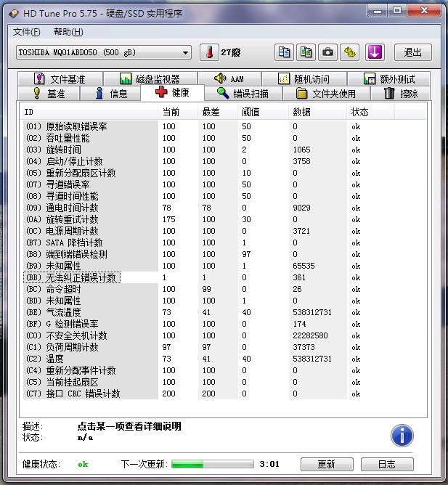The width and height of the screenshot is (448, 485).
Task: Click the thermometer temperature icon
Action: [209, 52]
